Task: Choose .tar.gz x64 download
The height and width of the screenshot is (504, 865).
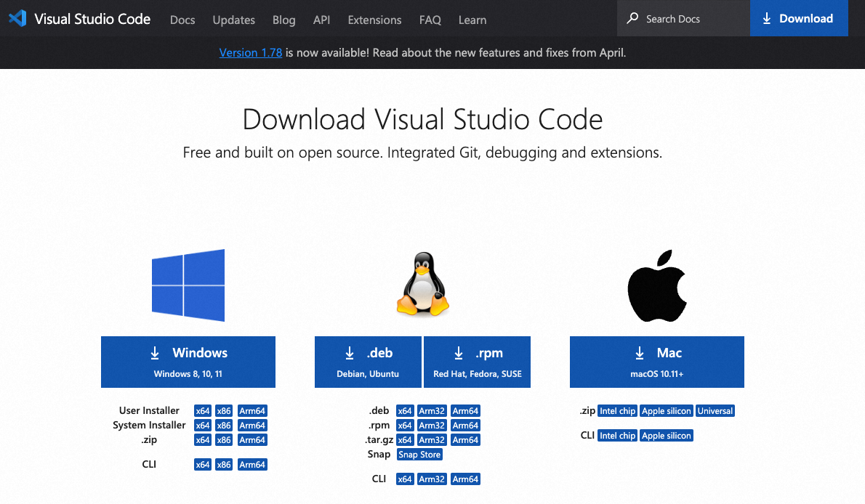Action: (x=405, y=440)
